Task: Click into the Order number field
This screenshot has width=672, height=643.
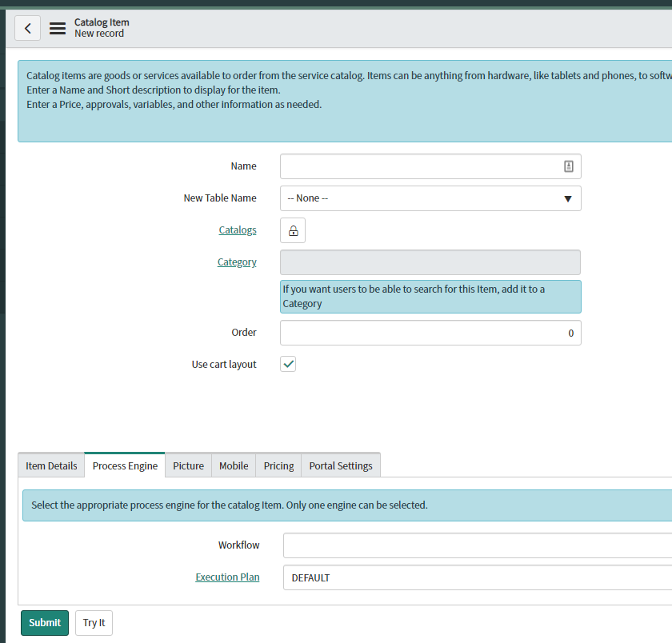Action: pyautogui.click(x=430, y=333)
